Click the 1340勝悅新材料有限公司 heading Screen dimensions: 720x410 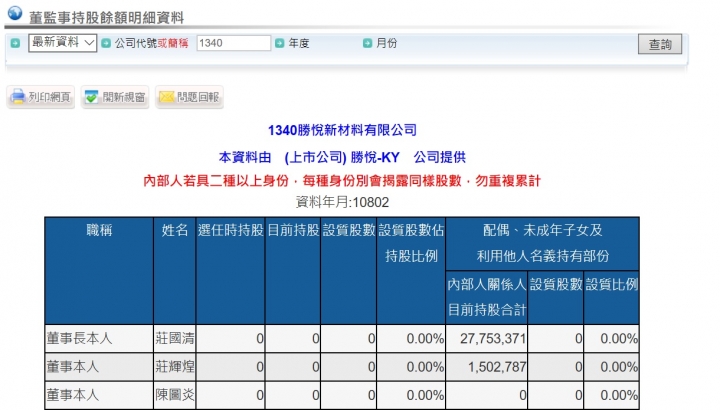click(342, 130)
